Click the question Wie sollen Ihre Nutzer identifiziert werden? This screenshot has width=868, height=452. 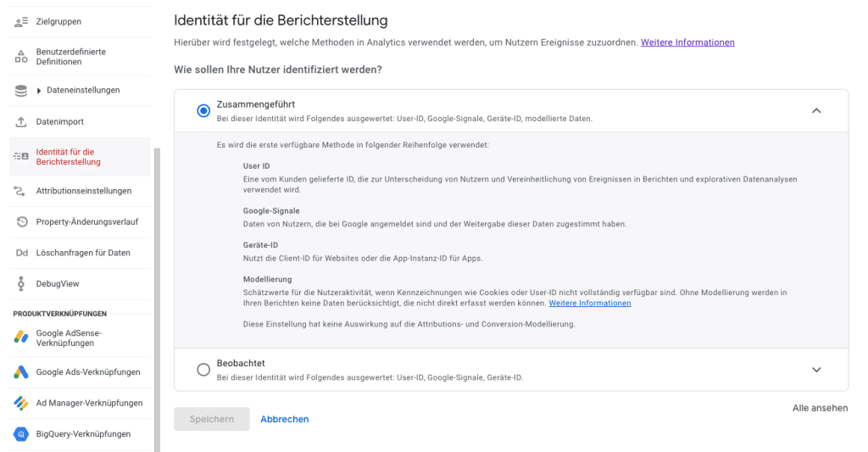click(278, 70)
